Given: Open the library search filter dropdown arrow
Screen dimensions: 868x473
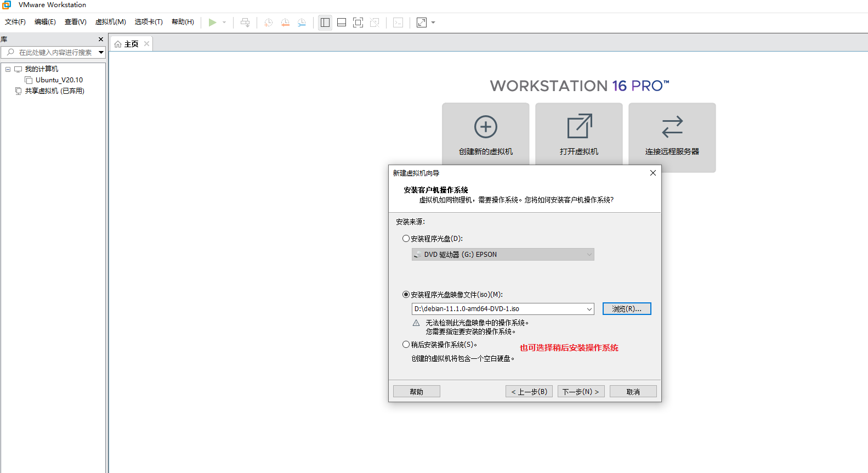Looking at the screenshot, I should (x=101, y=52).
